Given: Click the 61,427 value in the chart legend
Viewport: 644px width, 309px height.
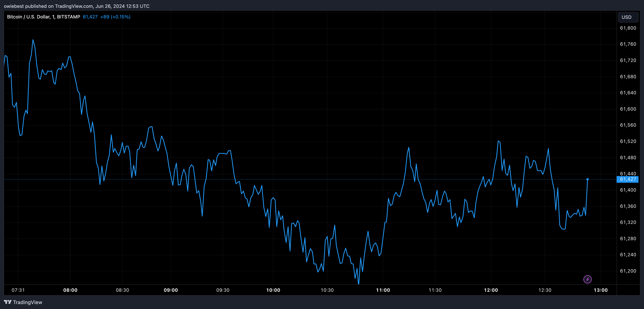Looking at the screenshot, I should (90, 17).
